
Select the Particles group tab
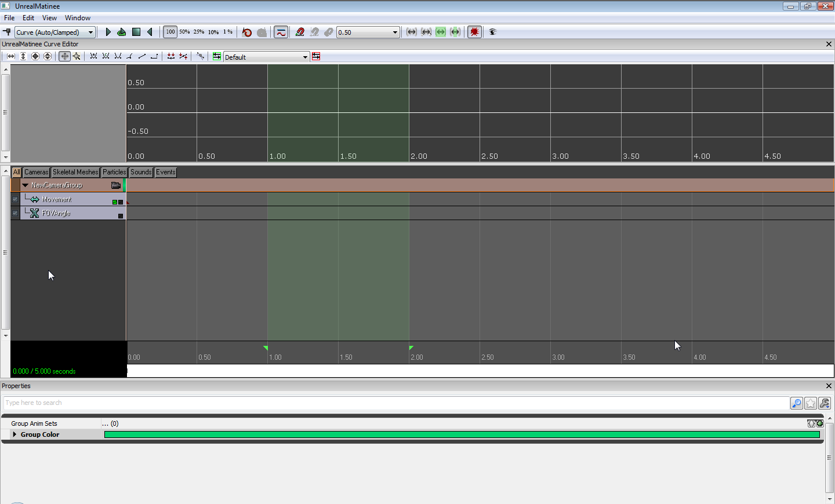tap(114, 172)
